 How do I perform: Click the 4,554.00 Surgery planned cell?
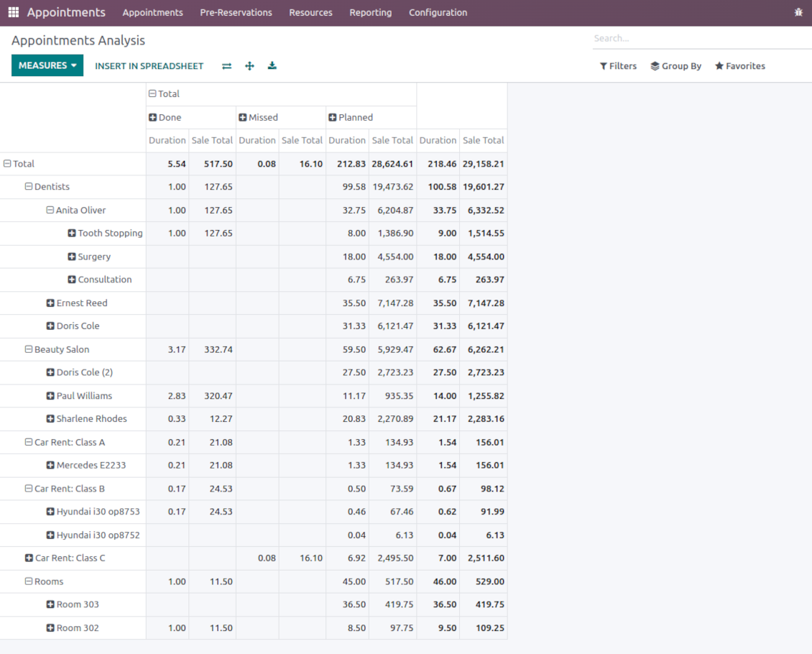[x=392, y=257]
